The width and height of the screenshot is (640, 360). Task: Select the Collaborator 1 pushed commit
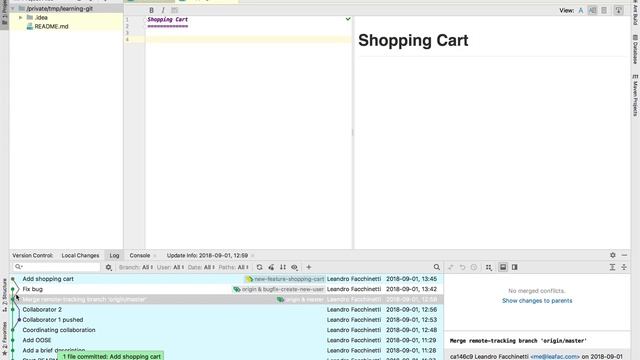[x=226, y=320]
